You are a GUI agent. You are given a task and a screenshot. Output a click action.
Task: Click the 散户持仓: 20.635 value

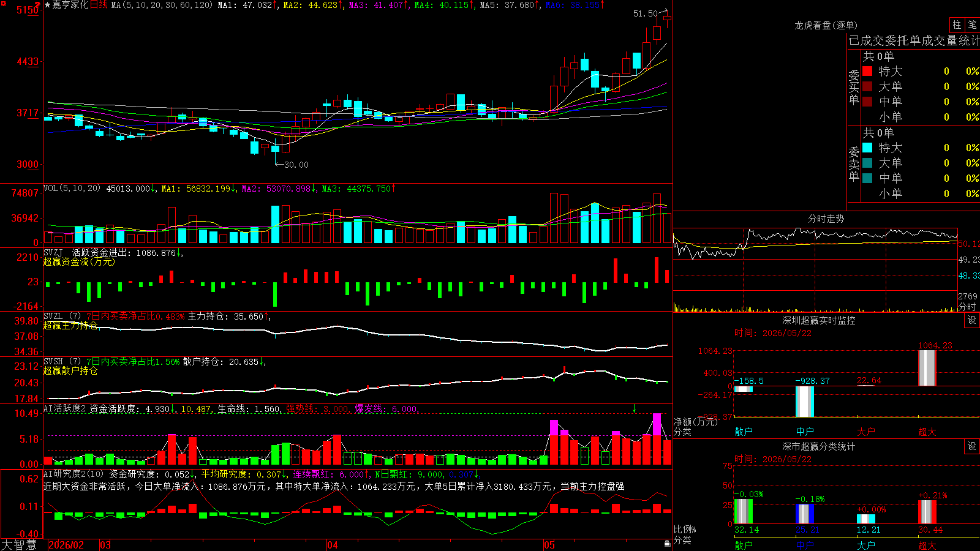(221, 362)
